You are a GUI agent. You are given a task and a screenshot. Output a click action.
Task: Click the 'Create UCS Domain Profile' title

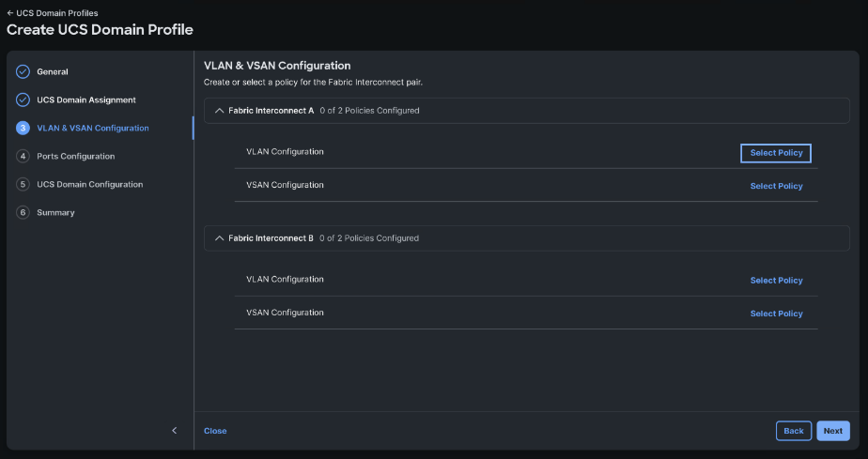[x=101, y=29]
